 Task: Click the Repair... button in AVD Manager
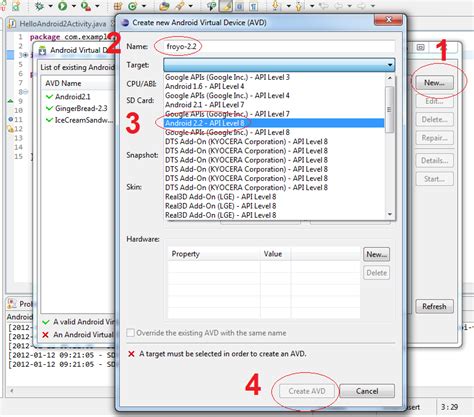tap(434, 138)
